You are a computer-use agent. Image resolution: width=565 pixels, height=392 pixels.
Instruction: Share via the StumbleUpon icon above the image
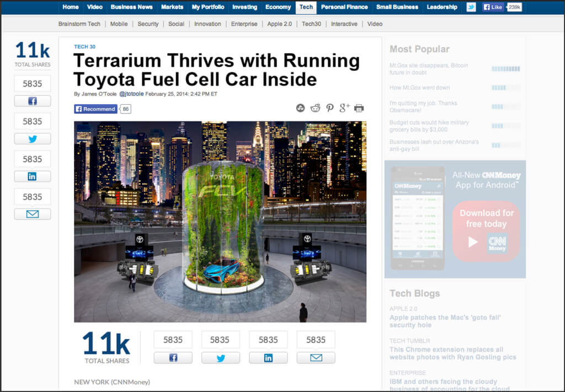coord(300,108)
